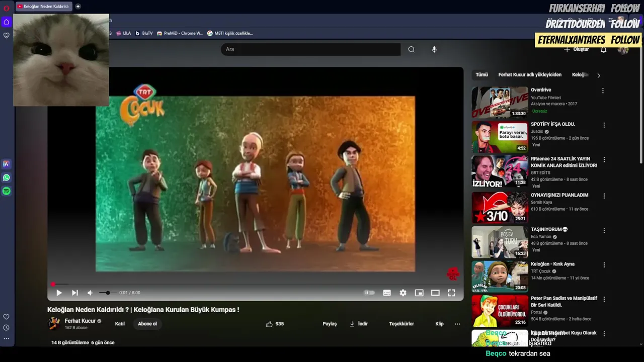The width and height of the screenshot is (644, 362).
Task: Select the "Tümü" filter chip
Action: point(481,74)
